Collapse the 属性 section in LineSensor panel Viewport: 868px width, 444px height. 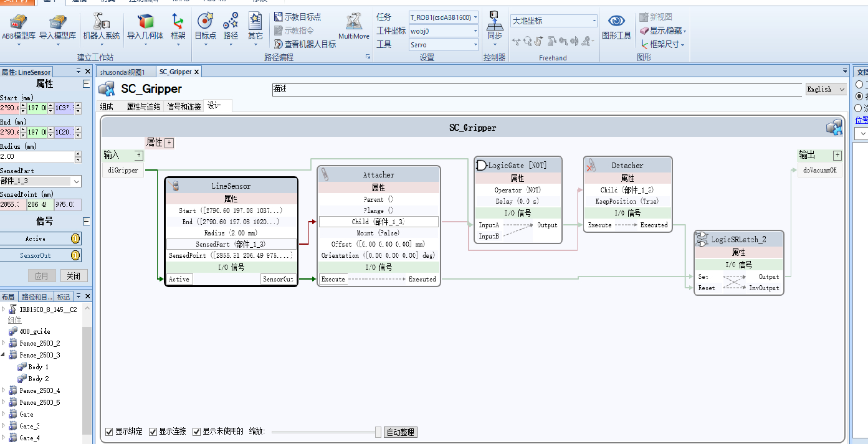tap(86, 84)
